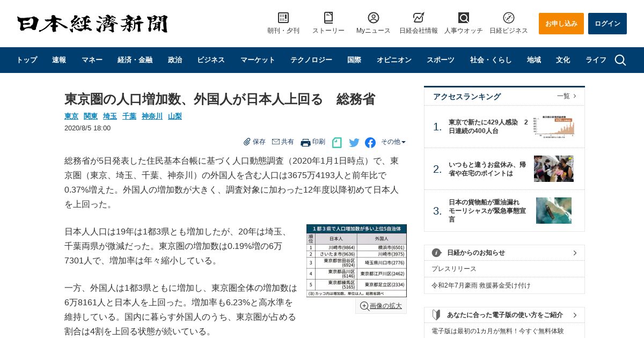Screen dimensions: 644x338
Task: Click the アクセスランキング heading
Action: [467, 97]
